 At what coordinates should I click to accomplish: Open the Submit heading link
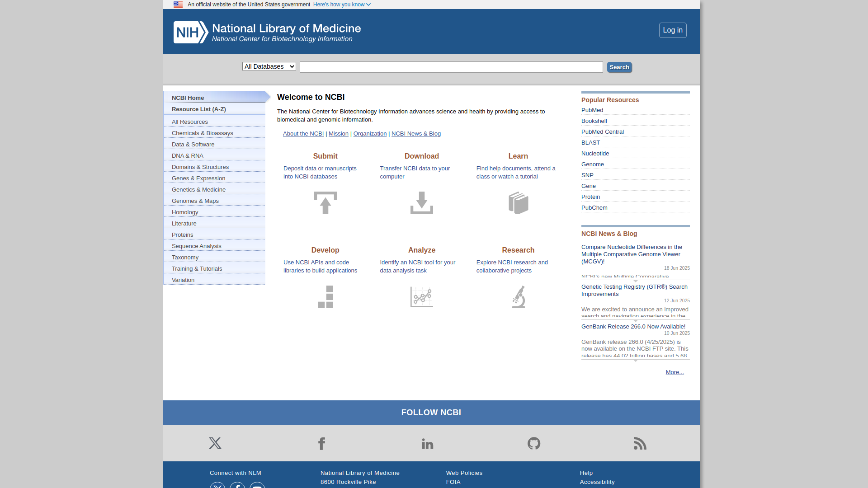coord(325,156)
